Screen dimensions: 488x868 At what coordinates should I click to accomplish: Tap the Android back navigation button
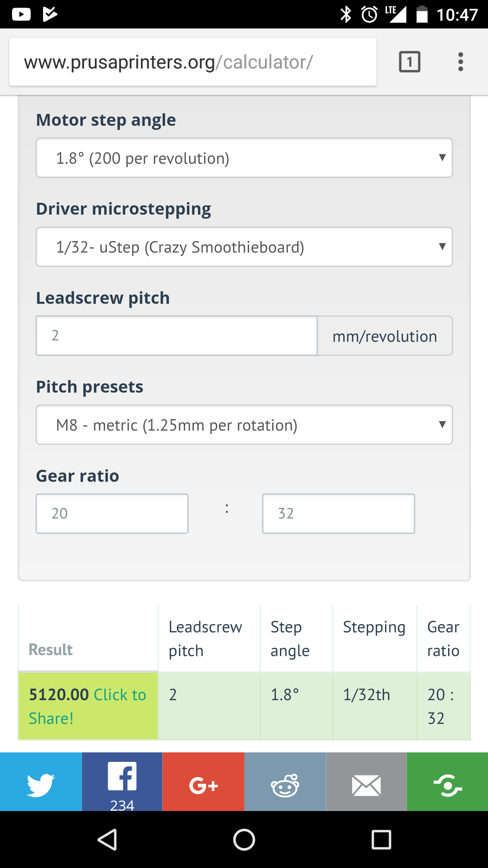coord(107,840)
